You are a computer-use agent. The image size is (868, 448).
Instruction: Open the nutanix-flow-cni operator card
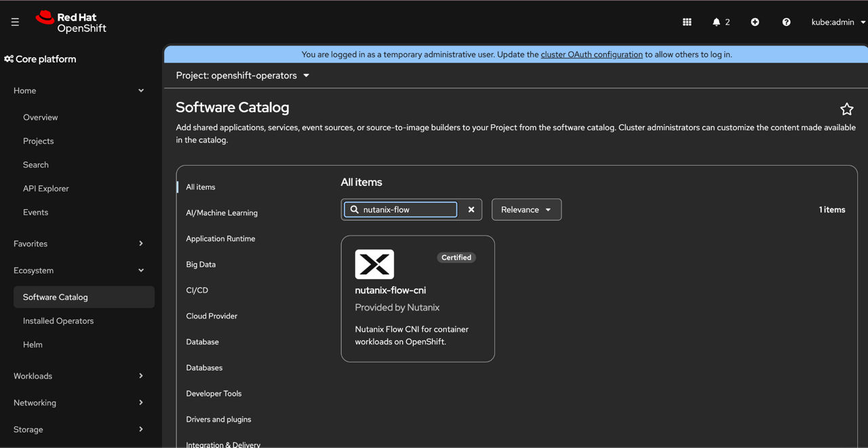418,299
